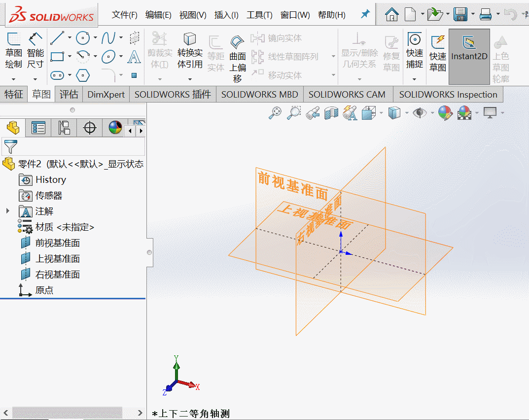
Task: Open the Line tool dropdown arrow
Action: coord(70,37)
